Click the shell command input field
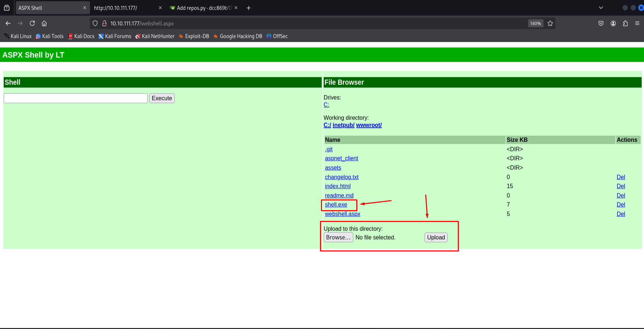This screenshot has width=644, height=329. coord(76,98)
